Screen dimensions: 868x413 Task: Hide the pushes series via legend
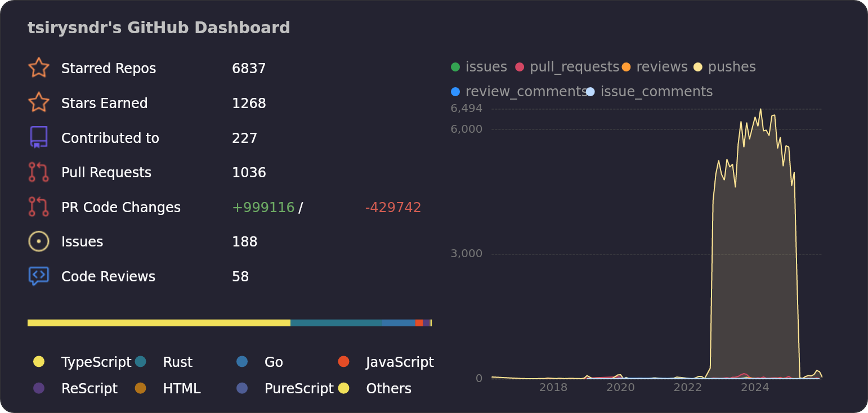(725, 67)
